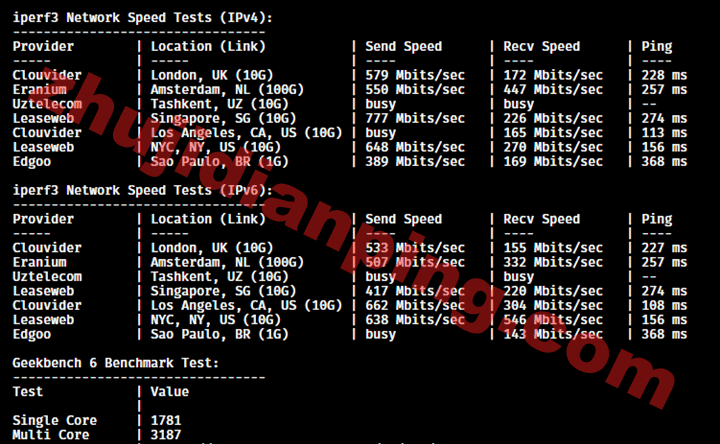
Task: Select the "389 Mbits/sec" send speed value
Action: (x=415, y=162)
